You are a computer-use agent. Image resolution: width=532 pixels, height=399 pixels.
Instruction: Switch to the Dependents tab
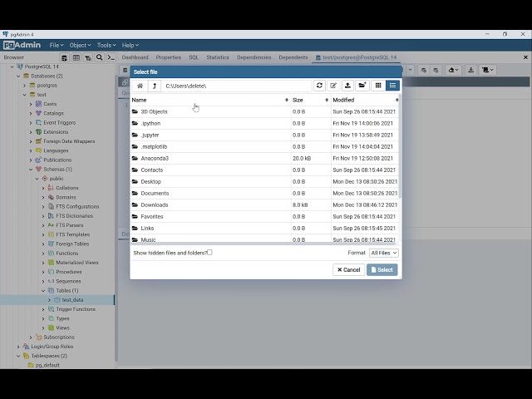(x=293, y=57)
